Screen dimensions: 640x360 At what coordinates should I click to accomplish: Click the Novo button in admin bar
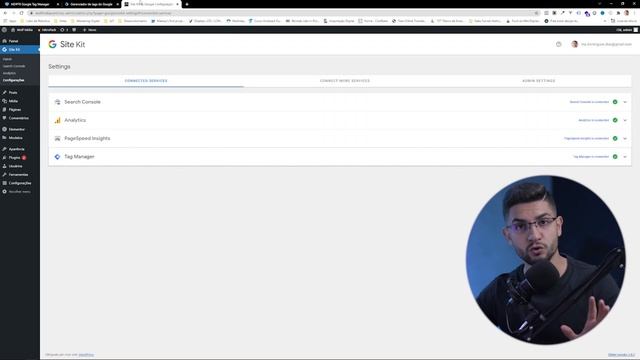pos(90,30)
